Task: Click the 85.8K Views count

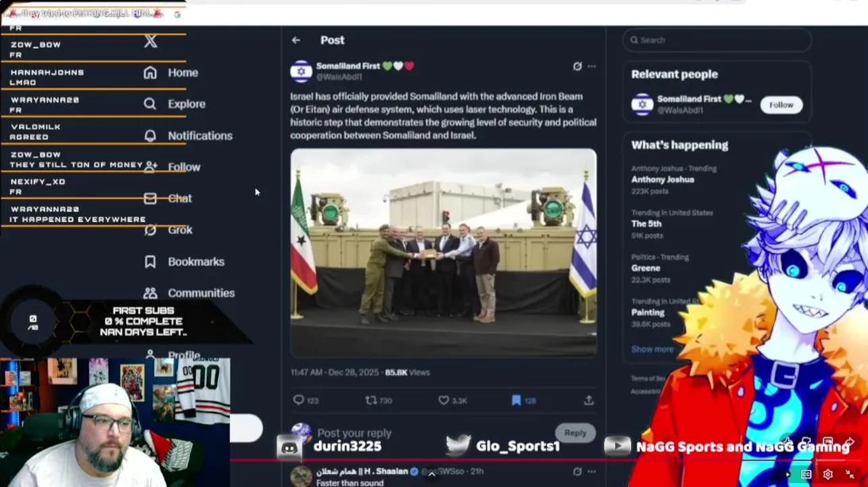Action: tap(407, 373)
